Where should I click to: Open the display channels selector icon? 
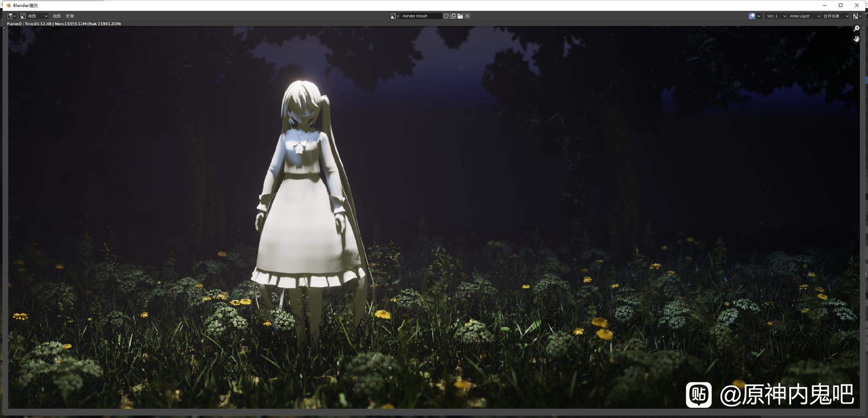[x=857, y=16]
